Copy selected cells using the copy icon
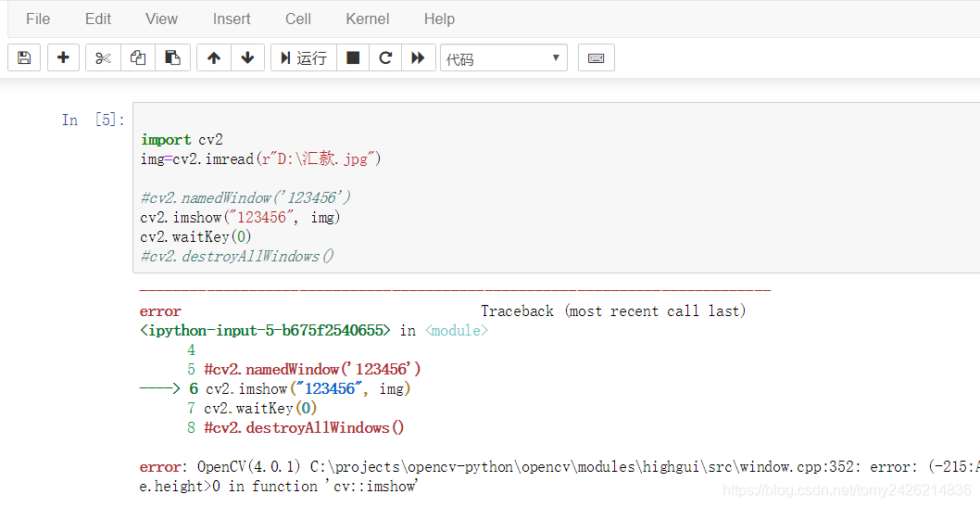Image resolution: width=980 pixels, height=507 pixels. point(138,57)
